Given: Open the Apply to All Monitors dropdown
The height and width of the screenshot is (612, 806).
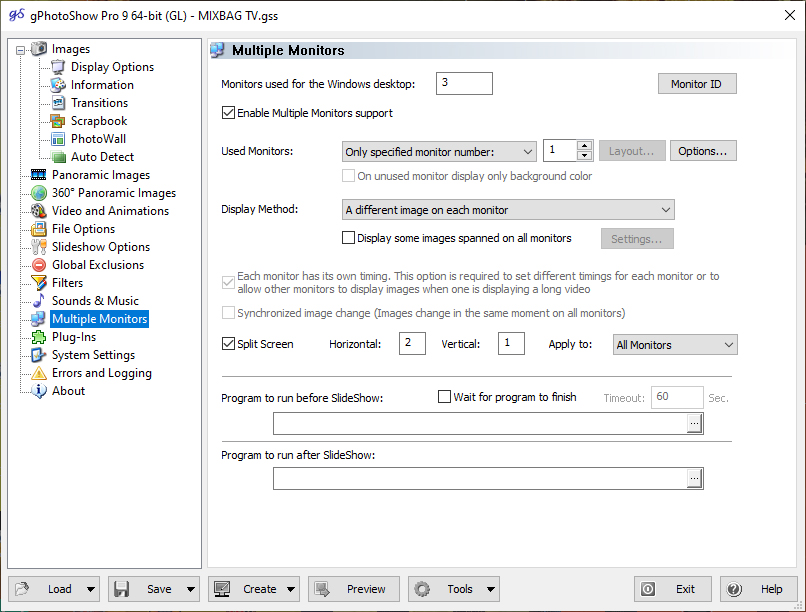Looking at the screenshot, I should click(675, 345).
